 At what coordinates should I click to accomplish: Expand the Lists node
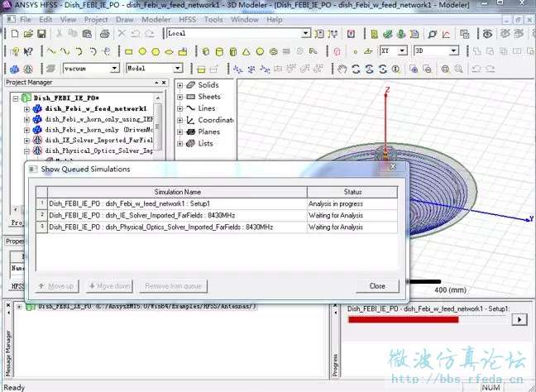click(179, 144)
